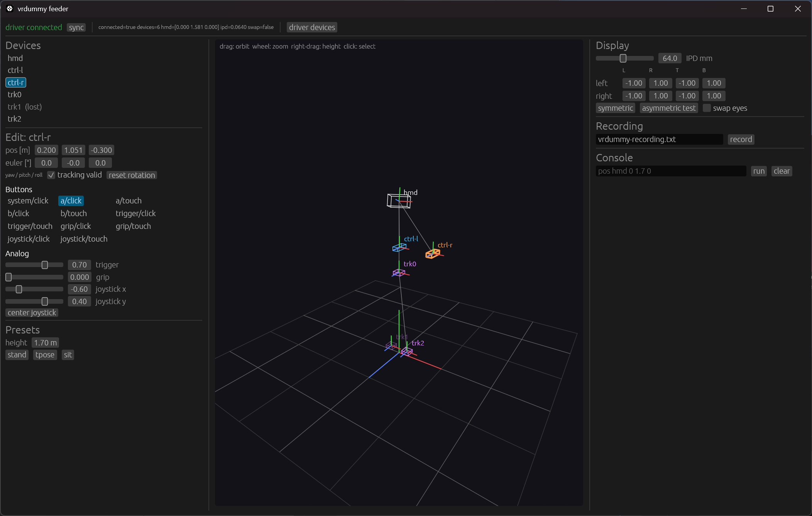This screenshot has width=812, height=516.
Task: Click the joystick y slider handle
Action: [45, 301]
